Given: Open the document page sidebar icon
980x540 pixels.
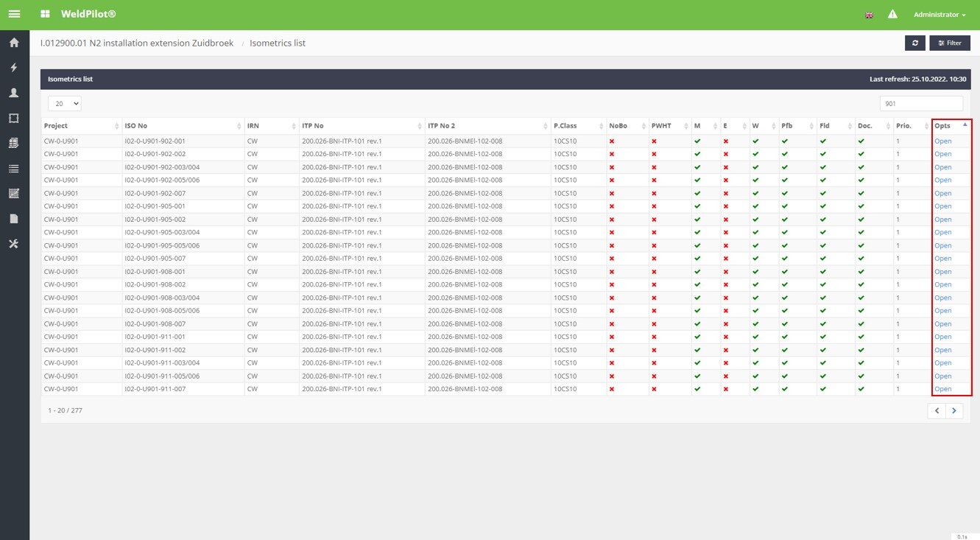Looking at the screenshot, I should (x=14, y=219).
